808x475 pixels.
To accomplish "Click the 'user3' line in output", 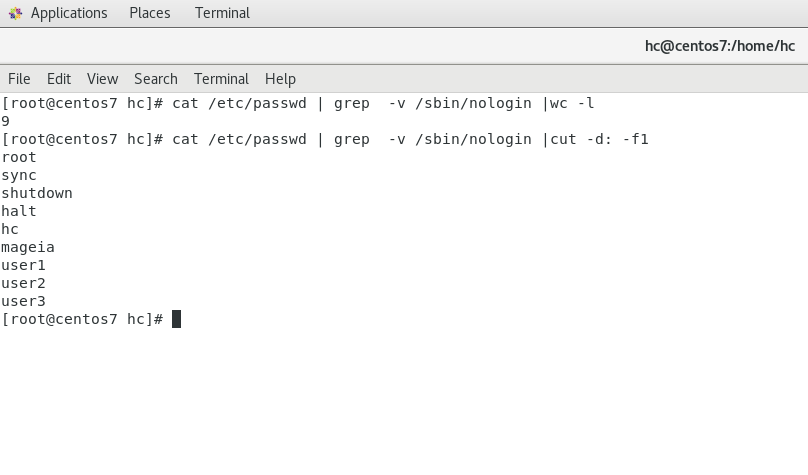I will click(23, 301).
